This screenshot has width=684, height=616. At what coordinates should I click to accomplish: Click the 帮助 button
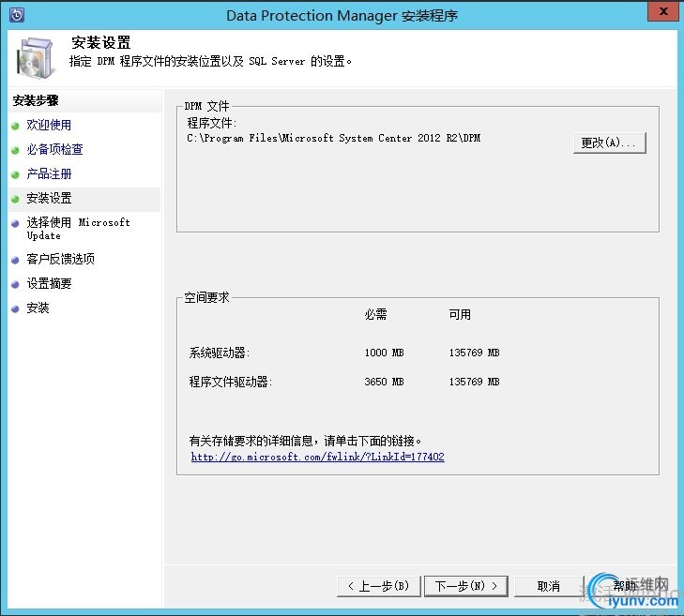[x=625, y=586]
